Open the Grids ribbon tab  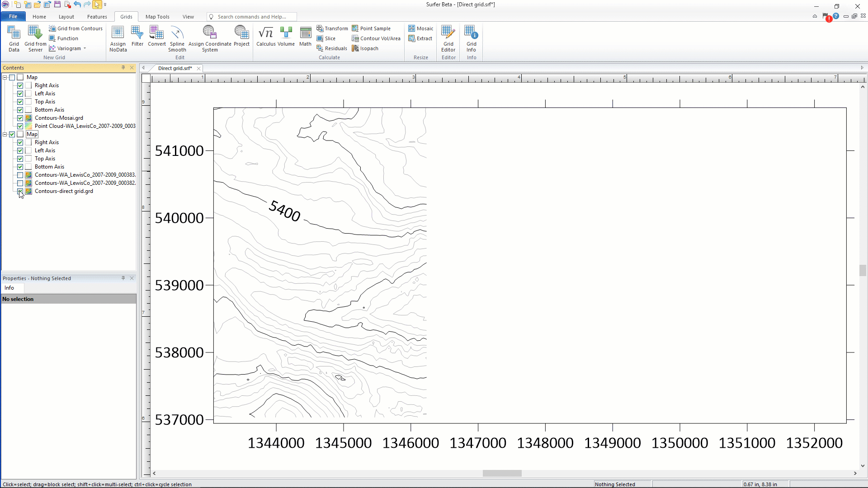(x=126, y=16)
